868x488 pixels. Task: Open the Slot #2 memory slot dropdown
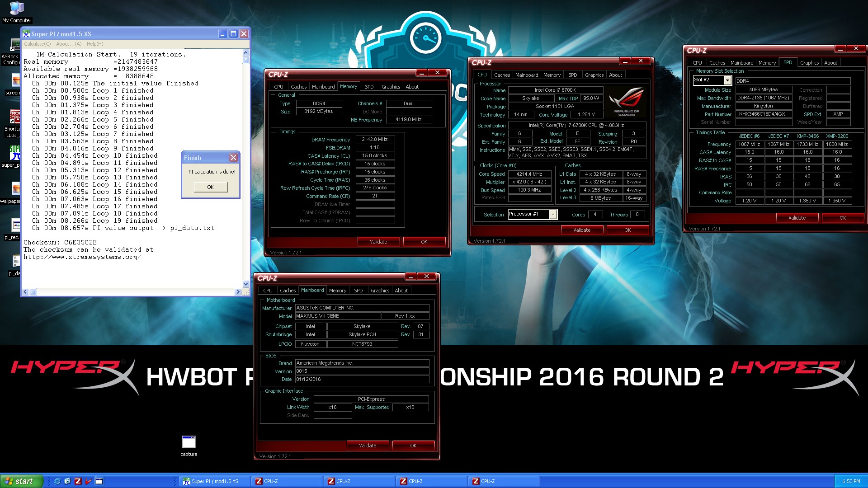coord(727,80)
